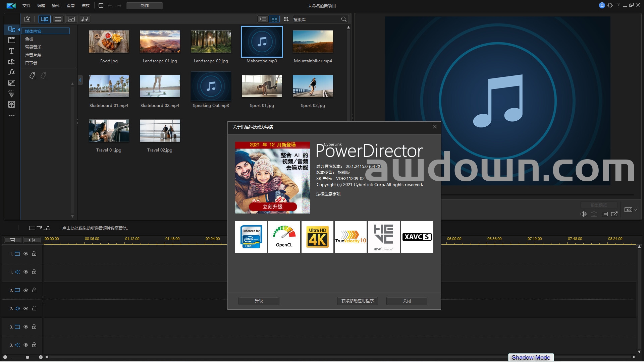The height and width of the screenshot is (362, 644).
Task: Open the Title room (T icon)
Action: pyautogui.click(x=12, y=51)
